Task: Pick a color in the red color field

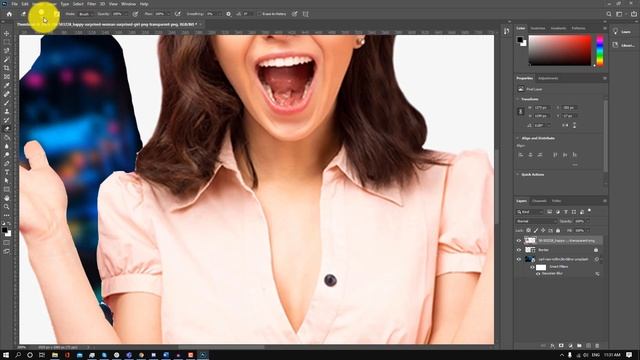Action: point(560,50)
